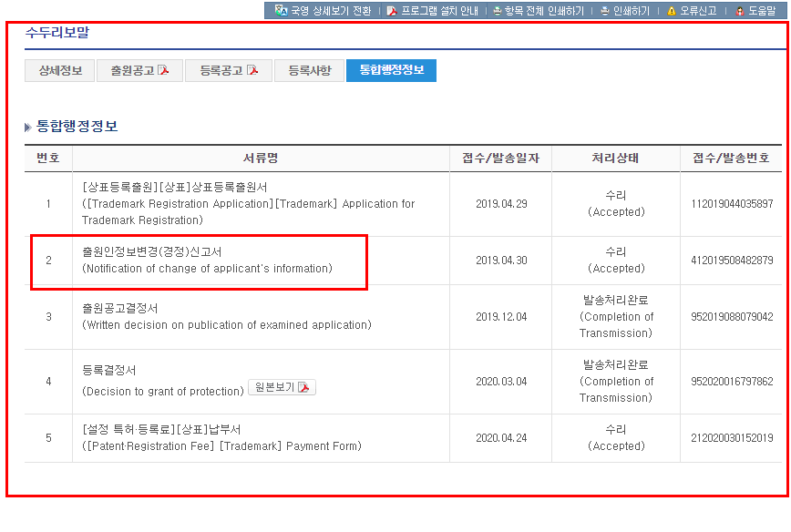Click the 원본보기 button
The image size is (791, 532).
282,387
